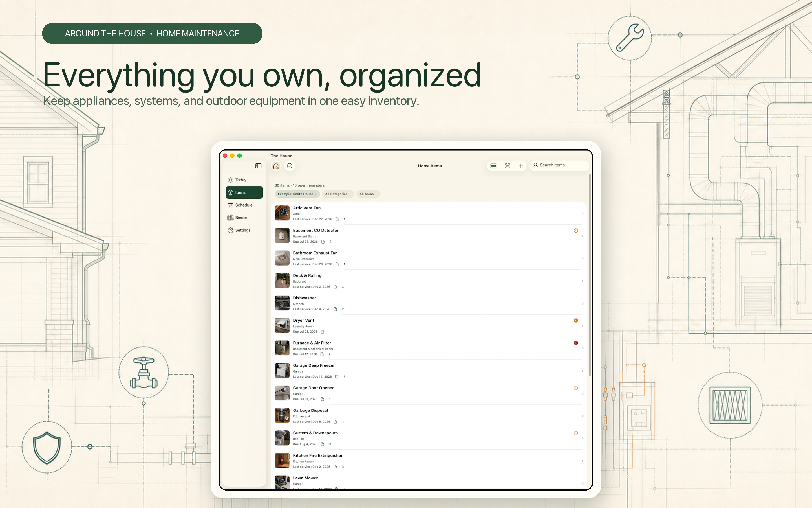
Task: Click the Attic Vent Fan thumbnail
Action: (x=282, y=213)
